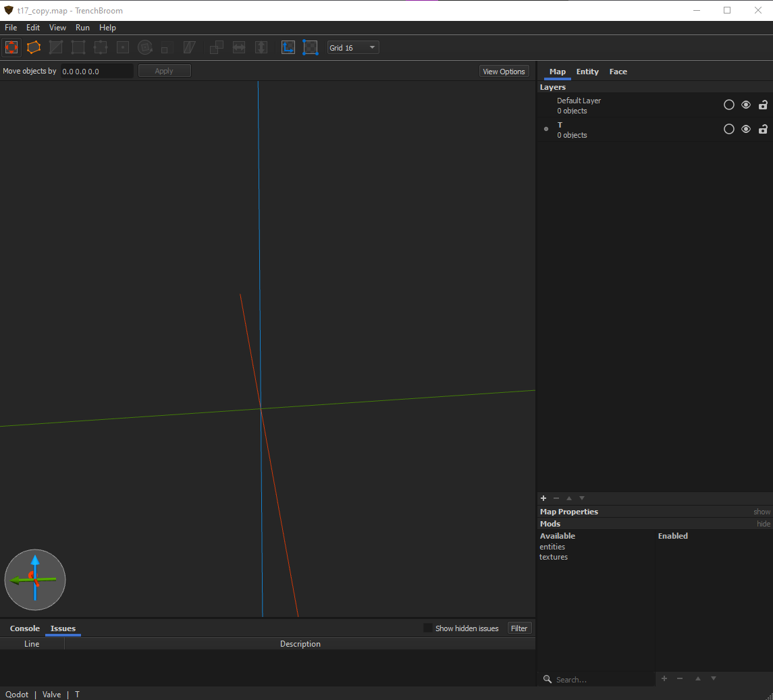Move layer up with arrow icon
The height and width of the screenshot is (700, 773).
tap(569, 498)
